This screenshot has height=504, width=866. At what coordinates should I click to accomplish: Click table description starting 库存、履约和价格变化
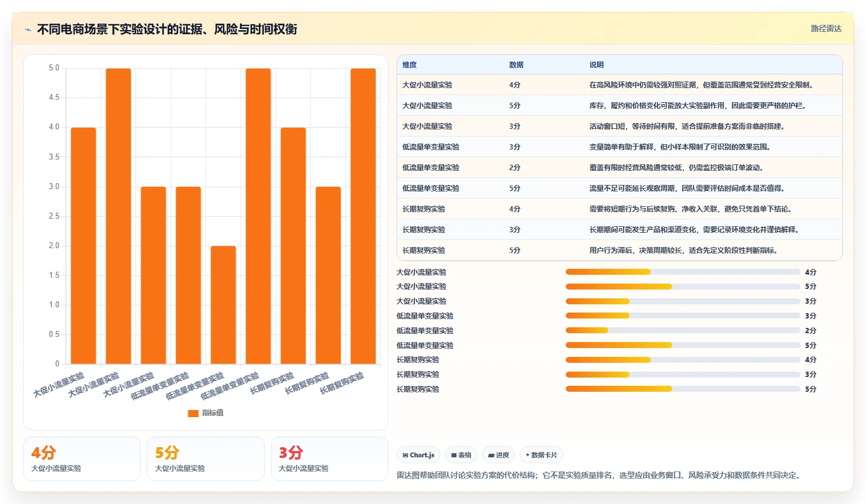(x=699, y=106)
